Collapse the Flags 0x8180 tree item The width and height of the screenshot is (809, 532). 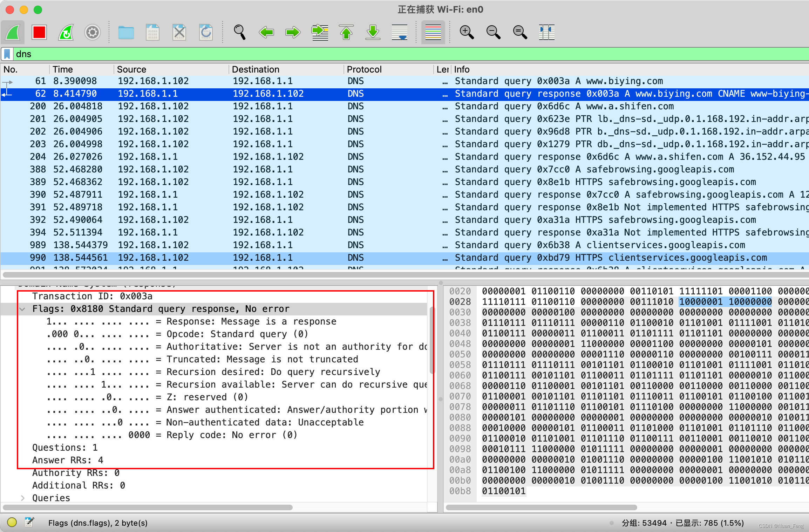click(x=23, y=309)
